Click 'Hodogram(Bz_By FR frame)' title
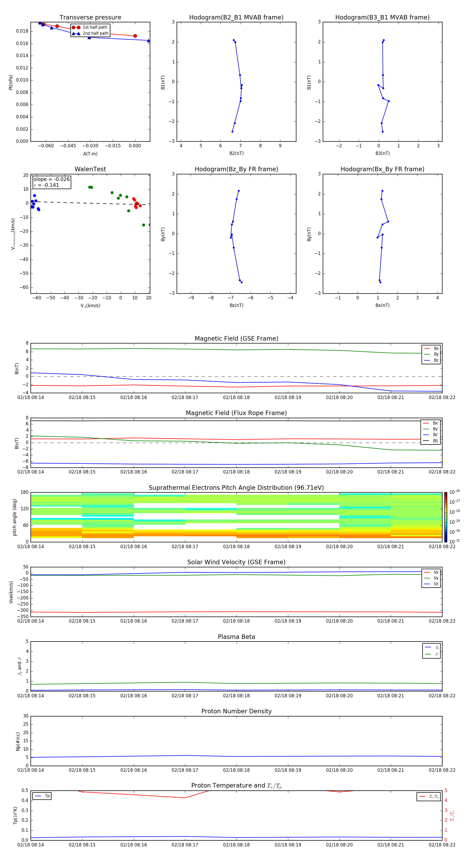The height and width of the screenshot is (868, 473). (236, 169)
